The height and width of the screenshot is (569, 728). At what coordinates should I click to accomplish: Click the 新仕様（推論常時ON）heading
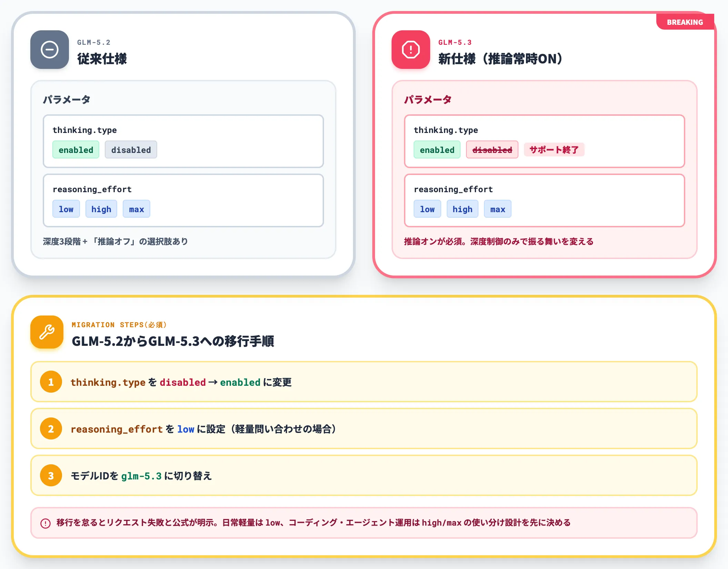[500, 59]
